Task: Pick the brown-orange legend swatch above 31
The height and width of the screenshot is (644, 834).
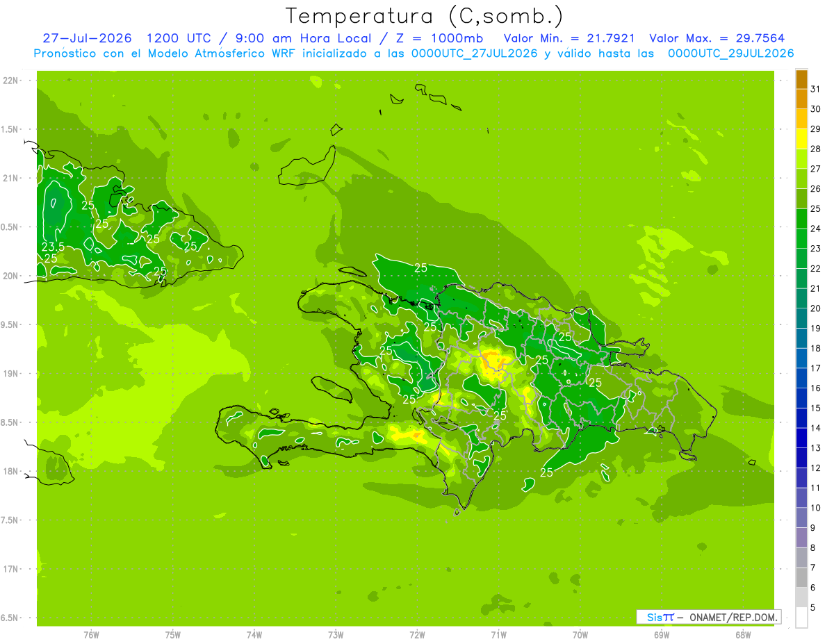Action: (801, 79)
